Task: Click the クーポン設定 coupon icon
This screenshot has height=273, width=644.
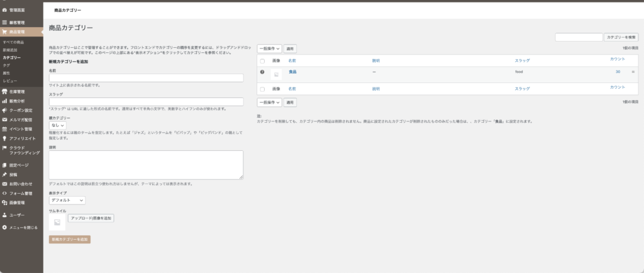Action: pos(4,110)
